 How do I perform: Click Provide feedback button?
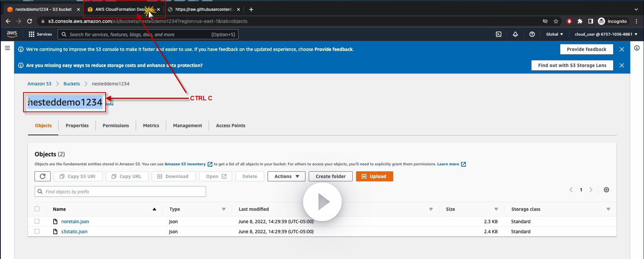tap(586, 49)
